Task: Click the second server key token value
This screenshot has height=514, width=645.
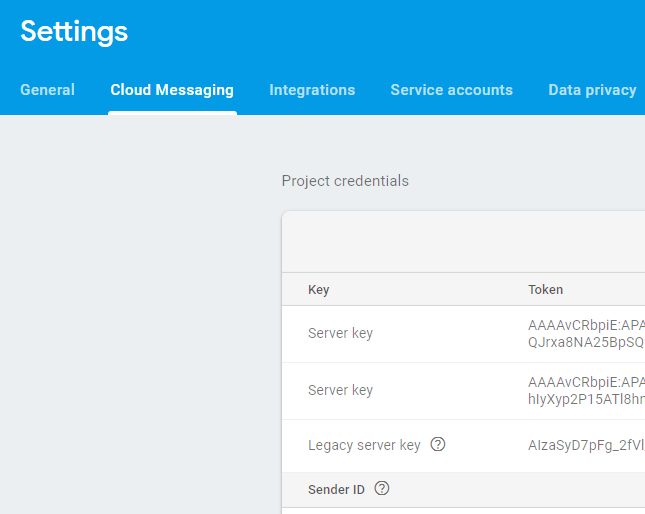Action: [586, 390]
